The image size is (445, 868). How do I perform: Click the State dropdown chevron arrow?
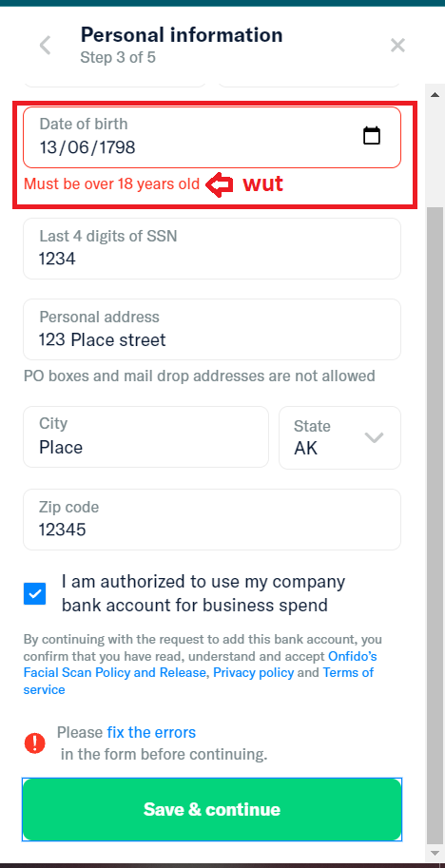click(374, 437)
